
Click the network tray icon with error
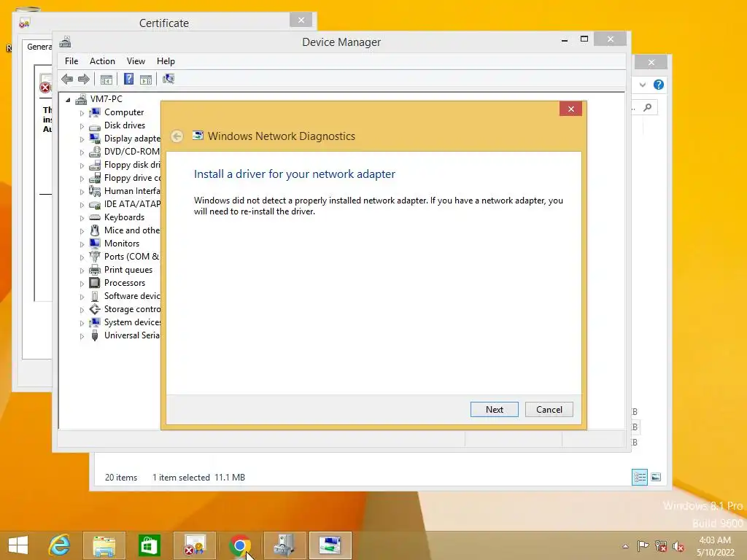click(x=661, y=546)
